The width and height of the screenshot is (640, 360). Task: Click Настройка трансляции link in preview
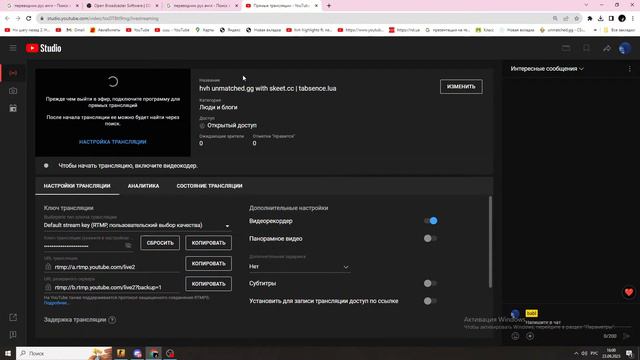click(113, 142)
